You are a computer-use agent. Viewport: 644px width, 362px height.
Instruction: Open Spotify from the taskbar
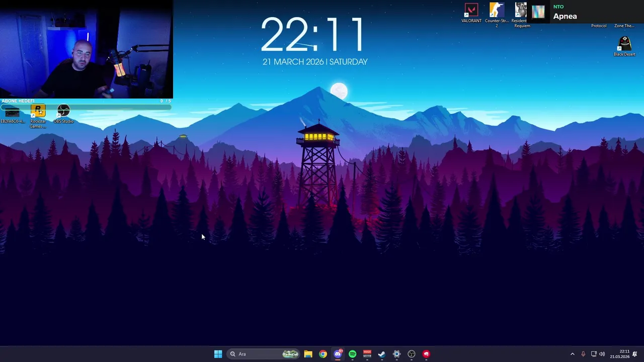tap(352, 354)
